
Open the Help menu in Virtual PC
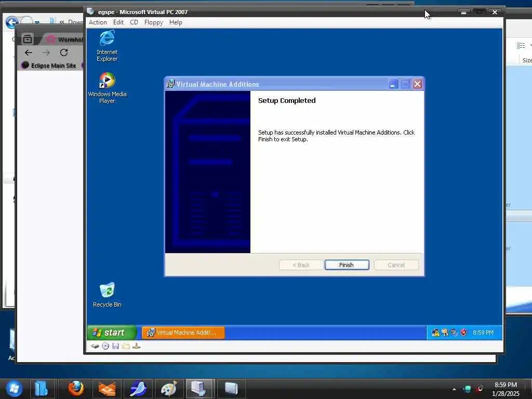click(x=176, y=22)
